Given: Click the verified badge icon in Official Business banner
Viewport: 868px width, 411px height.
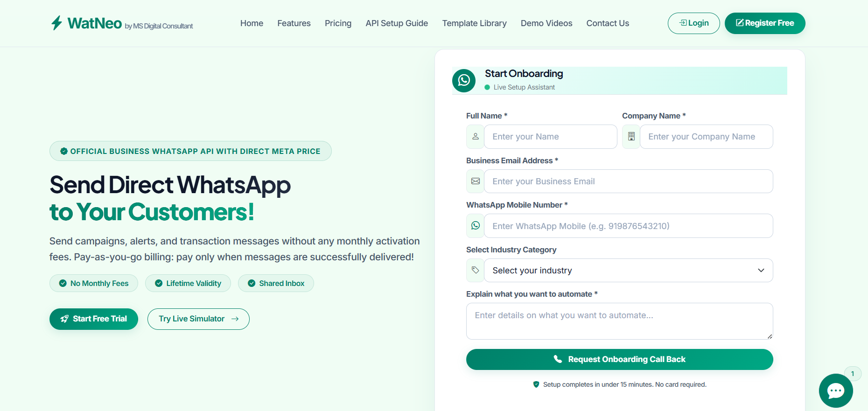Looking at the screenshot, I should click(x=64, y=151).
